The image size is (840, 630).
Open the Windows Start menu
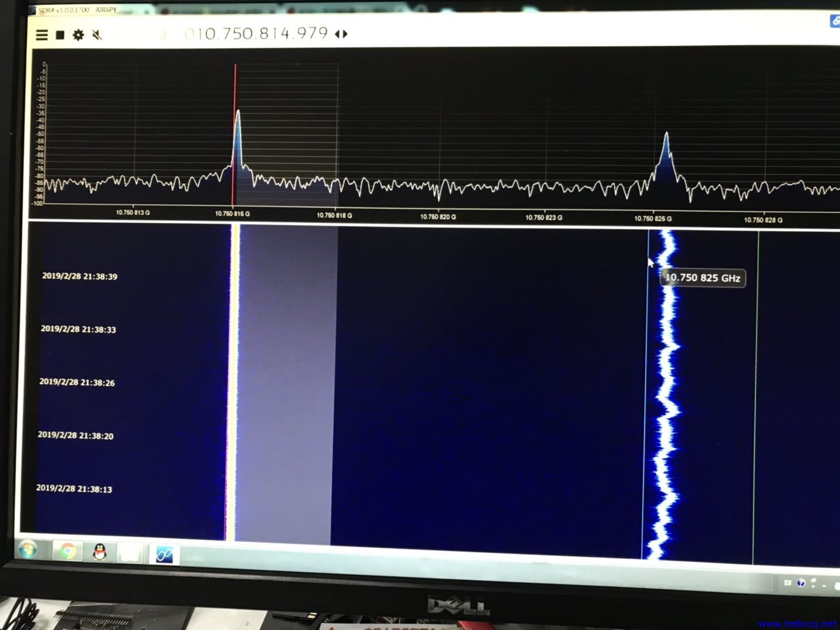click(x=27, y=549)
